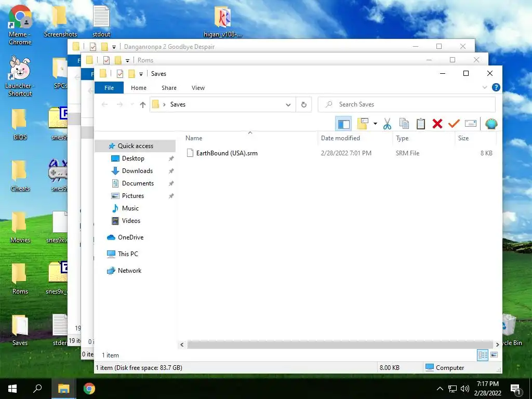This screenshot has width=532, height=399.
Task: Go forward using the Forward arrow
Action: (x=120, y=104)
